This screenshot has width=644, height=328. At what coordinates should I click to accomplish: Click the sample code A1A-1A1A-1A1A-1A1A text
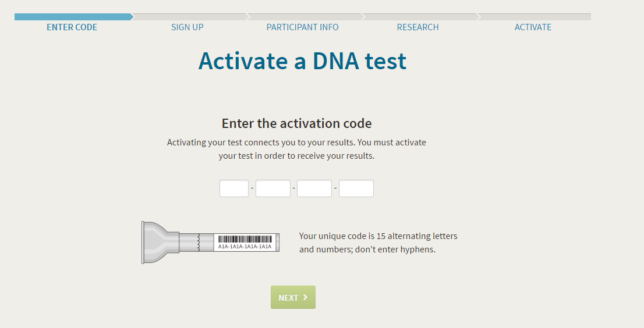coord(245,247)
